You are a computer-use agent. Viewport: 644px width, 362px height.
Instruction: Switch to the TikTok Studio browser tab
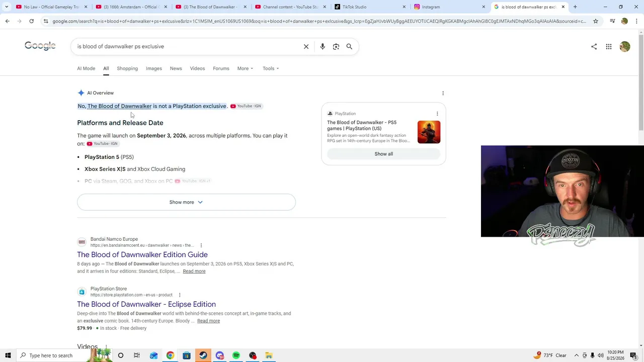[x=370, y=7]
